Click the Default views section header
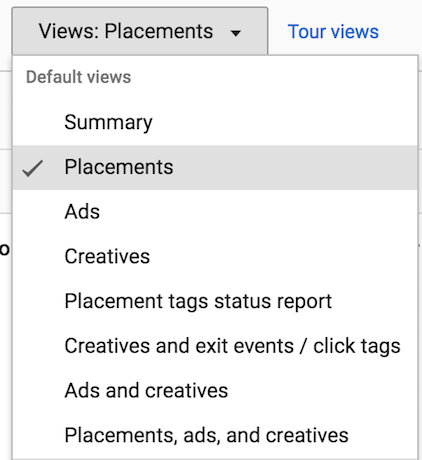Screen dimensions: 422x460 point(78,77)
